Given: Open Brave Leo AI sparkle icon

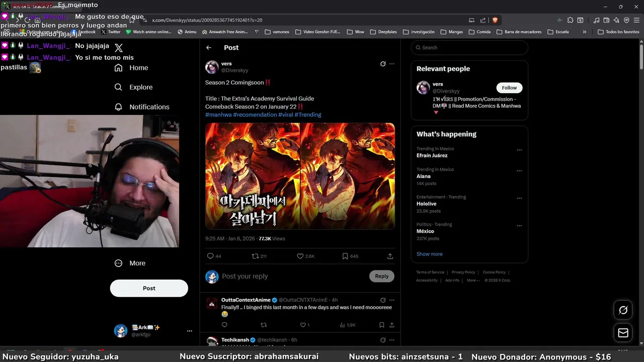Looking at the screenshot, I should click(x=616, y=20).
